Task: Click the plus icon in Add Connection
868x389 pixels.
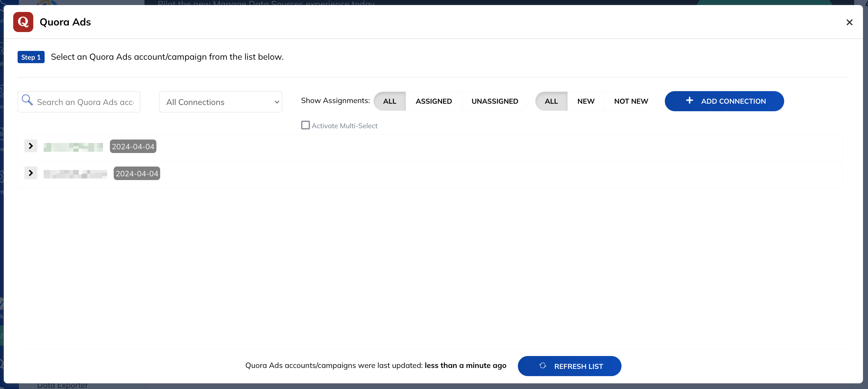Action: pos(689,101)
